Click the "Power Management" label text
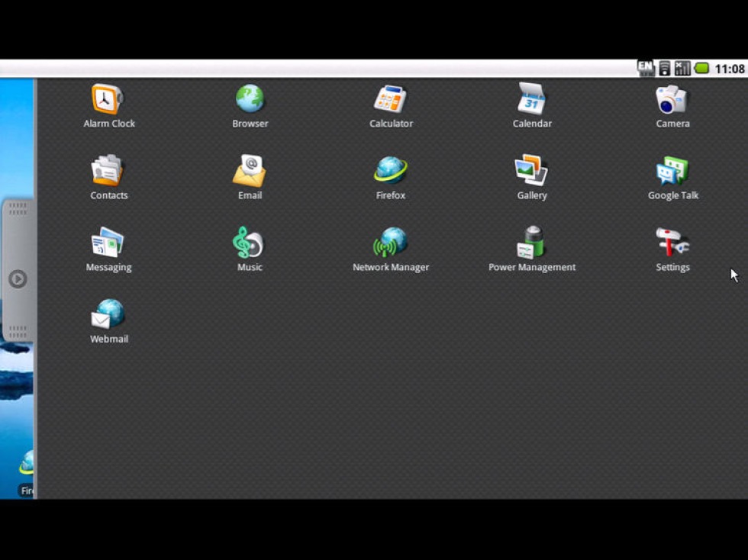748x560 pixels. (532, 267)
